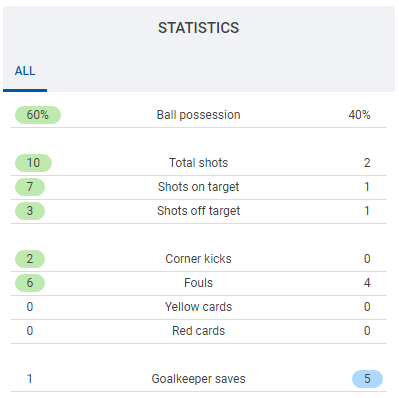Click the STATISTICS heading

[x=199, y=28]
